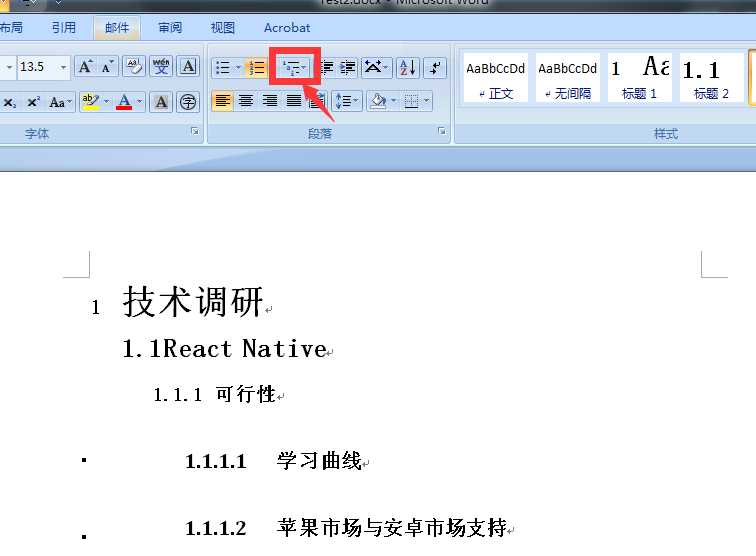Toggle Subscript formatting
The image size is (756, 556).
pos(9,103)
